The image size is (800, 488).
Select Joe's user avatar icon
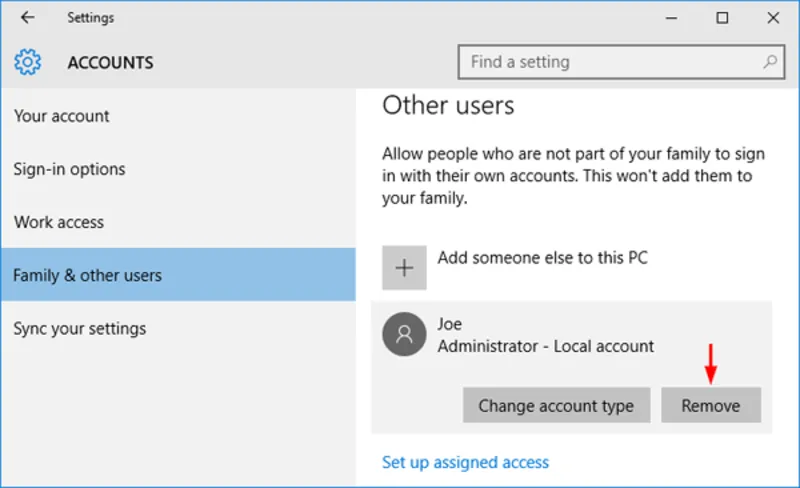(404, 335)
